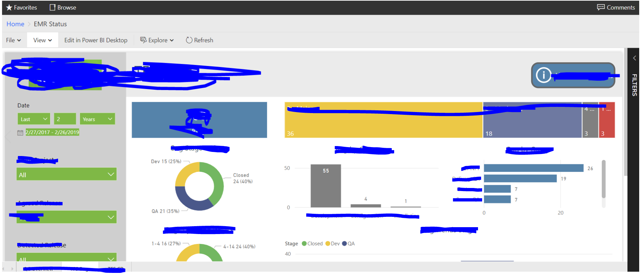Image resolution: width=644 pixels, height=277 pixels.
Task: Click the calendar icon beside the date range
Action: click(x=20, y=133)
